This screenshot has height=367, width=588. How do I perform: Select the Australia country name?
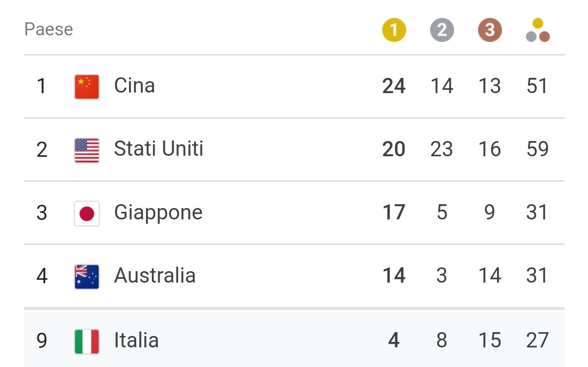155,276
